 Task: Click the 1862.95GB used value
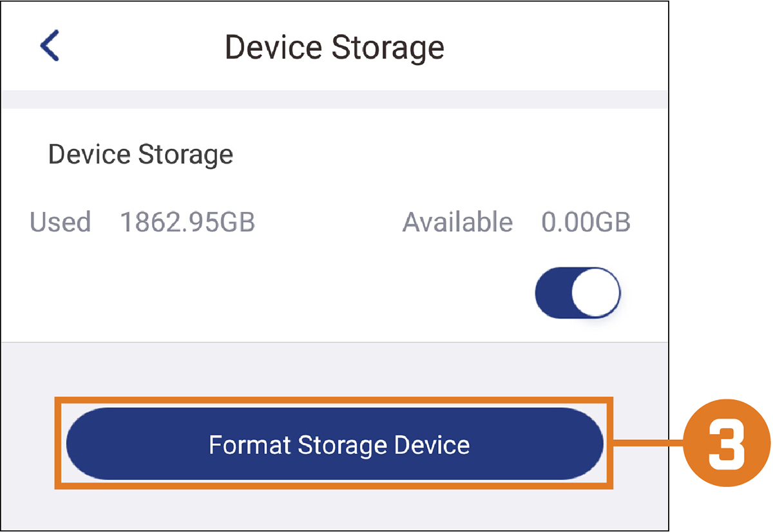click(x=187, y=222)
